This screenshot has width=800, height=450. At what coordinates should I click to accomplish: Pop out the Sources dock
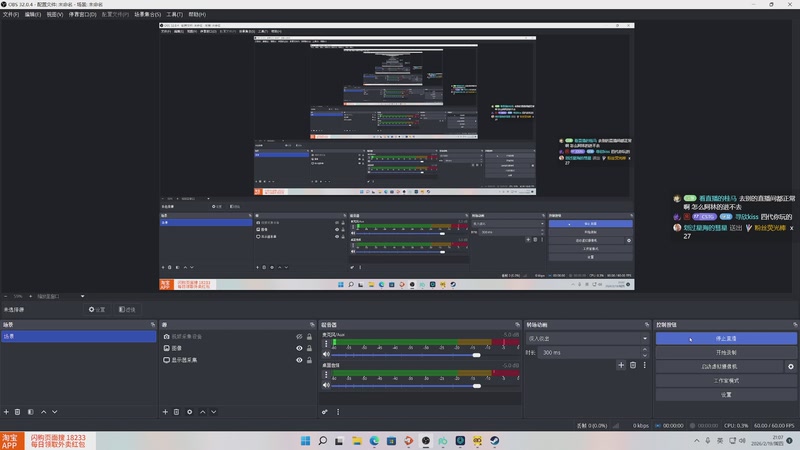312,324
